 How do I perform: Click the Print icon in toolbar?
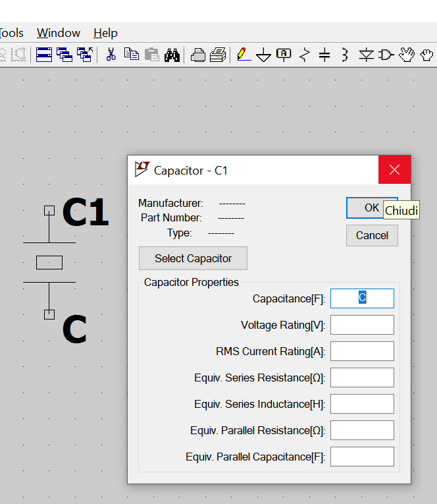point(198,55)
